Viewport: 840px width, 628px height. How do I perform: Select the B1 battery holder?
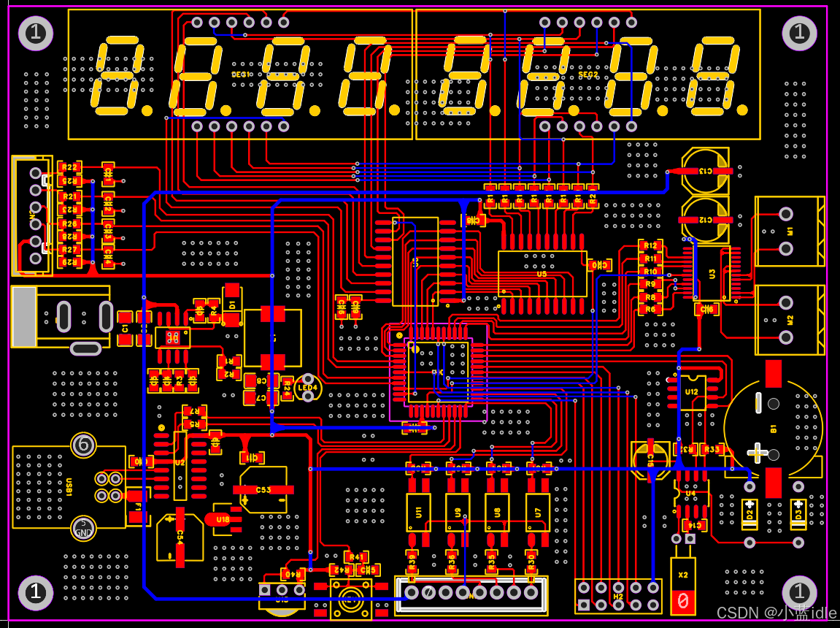(774, 429)
